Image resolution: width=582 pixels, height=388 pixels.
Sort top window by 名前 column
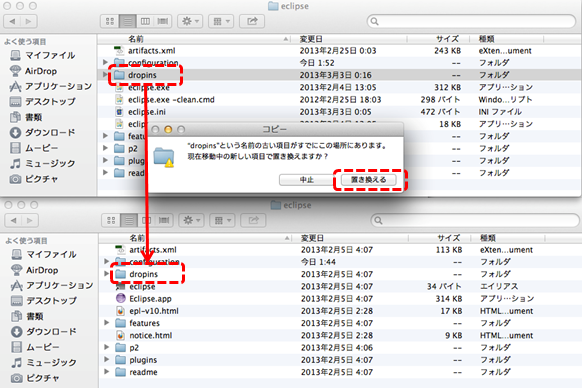[x=194, y=39]
